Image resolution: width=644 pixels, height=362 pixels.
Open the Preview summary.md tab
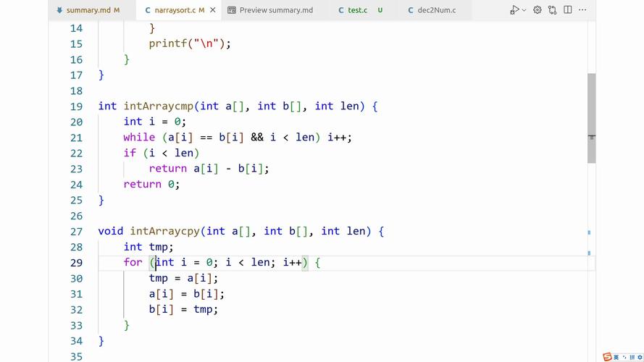275,10
